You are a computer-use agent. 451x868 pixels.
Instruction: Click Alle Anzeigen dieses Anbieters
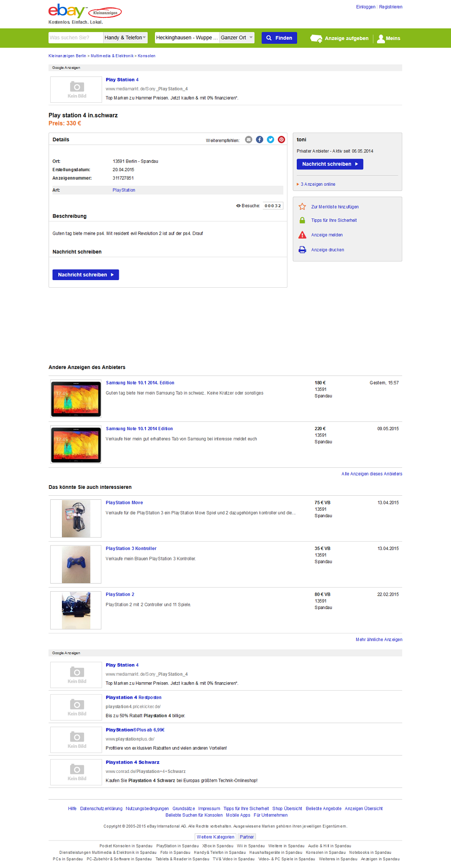372,474
